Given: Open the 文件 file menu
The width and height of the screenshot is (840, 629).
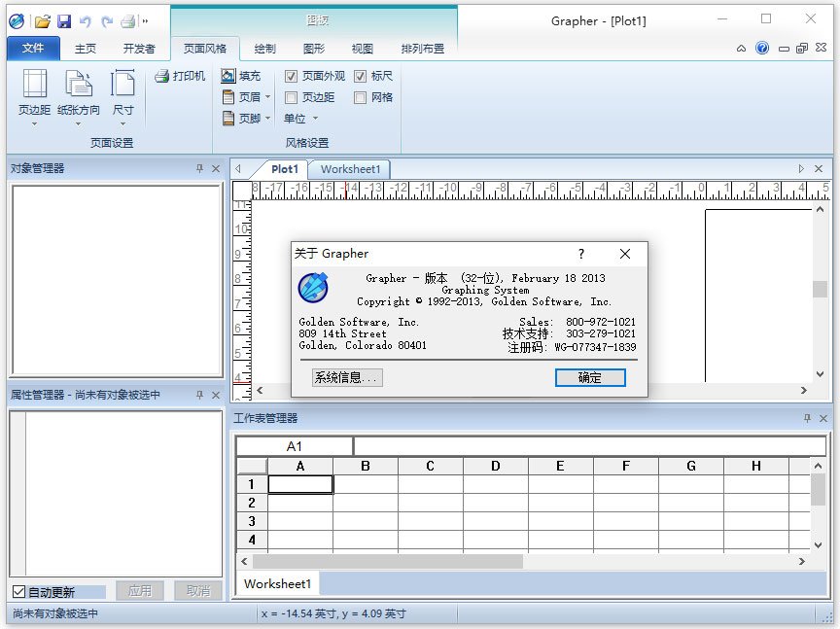Looking at the screenshot, I should click(33, 49).
